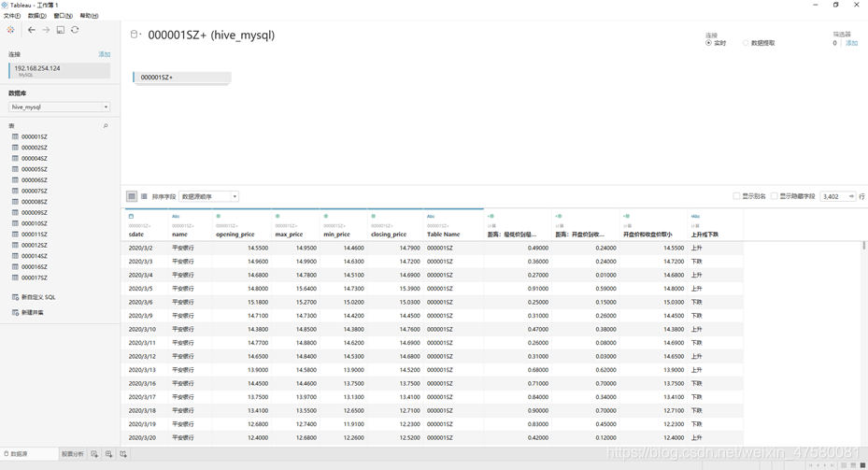Click 添加 link under 筛选器
Image resolution: width=868 pixels, height=470 pixels.
[851, 43]
